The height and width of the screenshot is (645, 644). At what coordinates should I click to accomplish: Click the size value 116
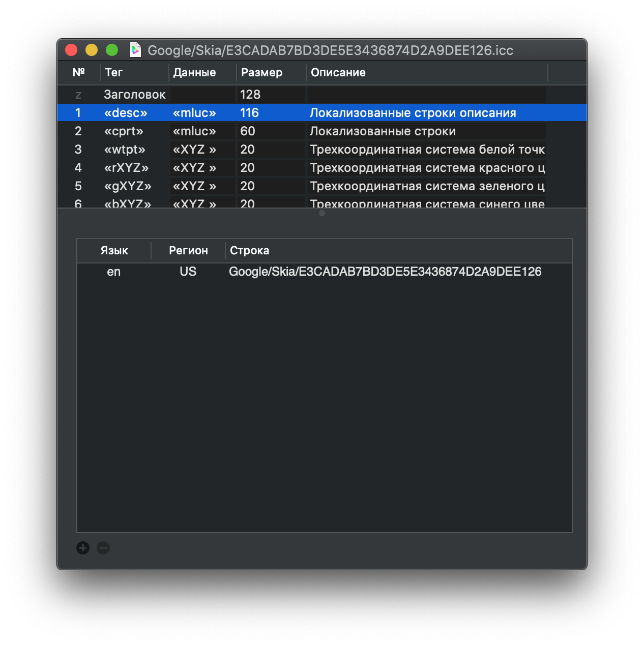[x=249, y=113]
